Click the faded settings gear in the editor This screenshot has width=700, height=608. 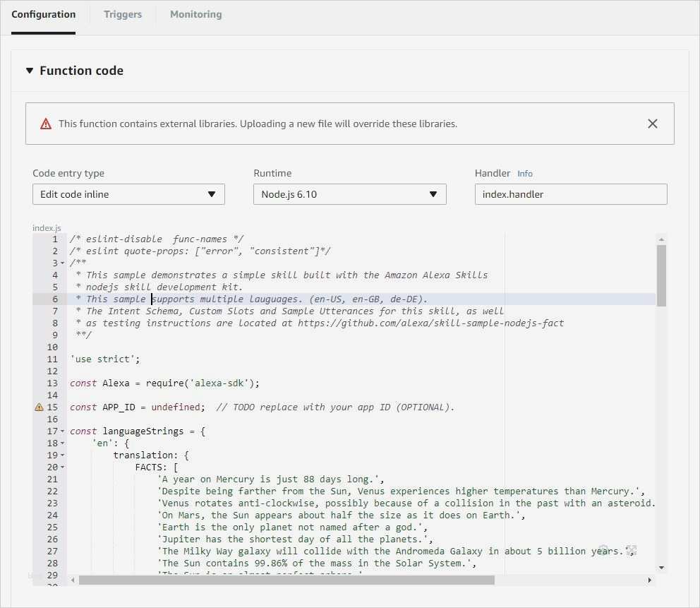pyautogui.click(x=603, y=550)
